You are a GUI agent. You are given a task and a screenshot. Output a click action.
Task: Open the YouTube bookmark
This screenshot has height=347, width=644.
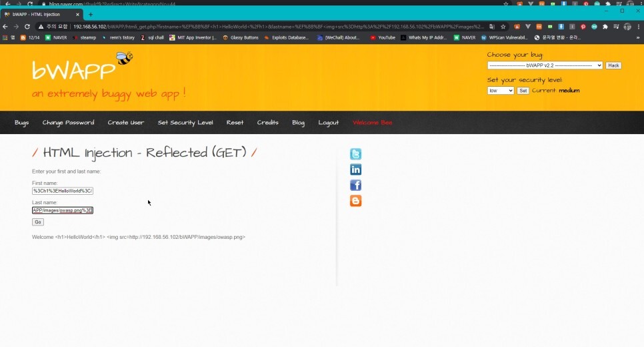tap(383, 37)
